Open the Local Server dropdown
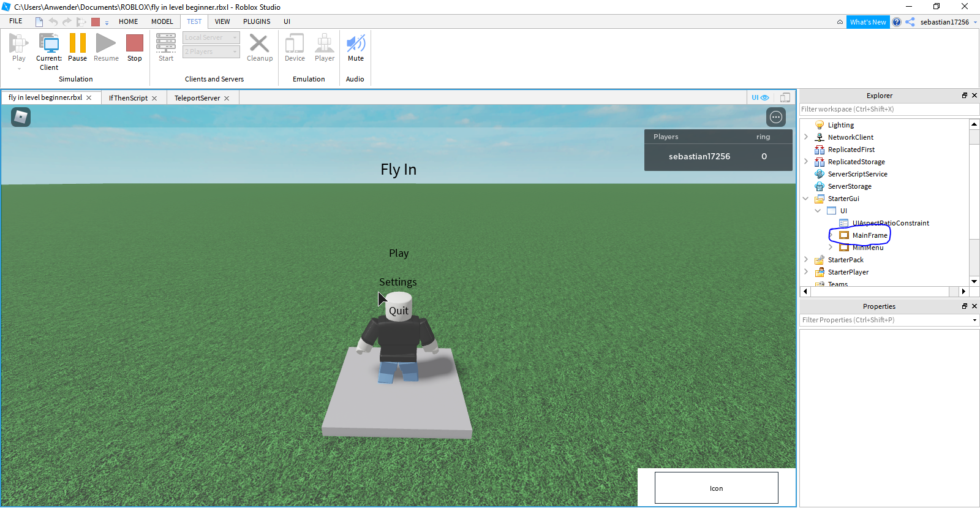The width and height of the screenshot is (980, 527). click(211, 37)
